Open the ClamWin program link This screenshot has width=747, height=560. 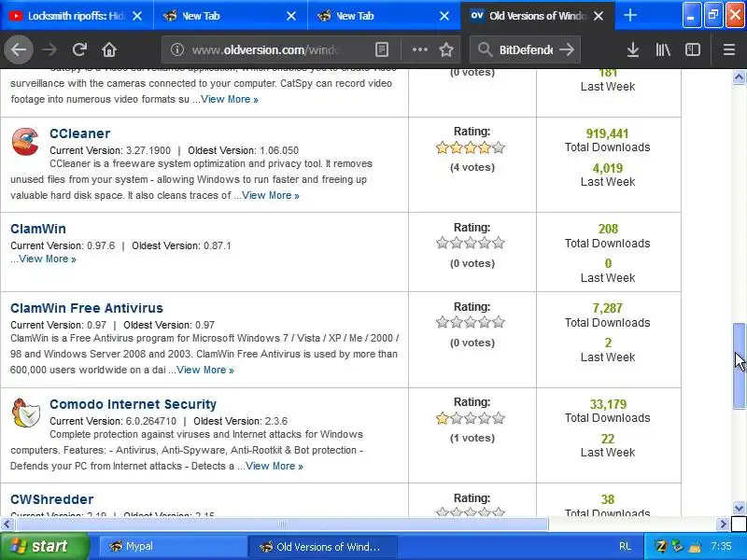tap(38, 229)
